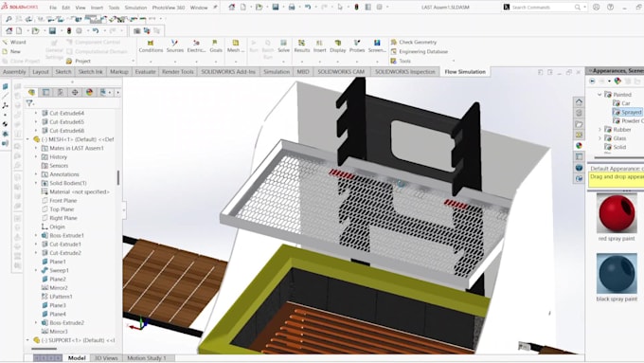Click the tree filter funnel icon
This screenshot has width=644, height=363.
29,103
